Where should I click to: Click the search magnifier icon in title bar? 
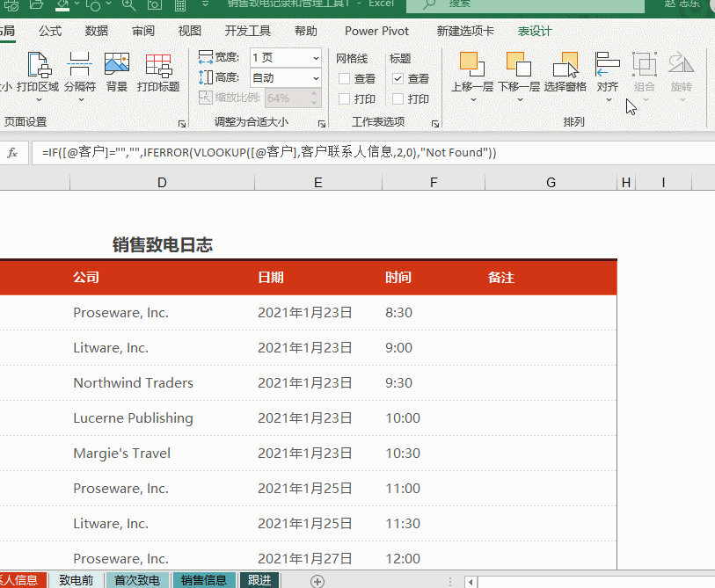point(428,4)
